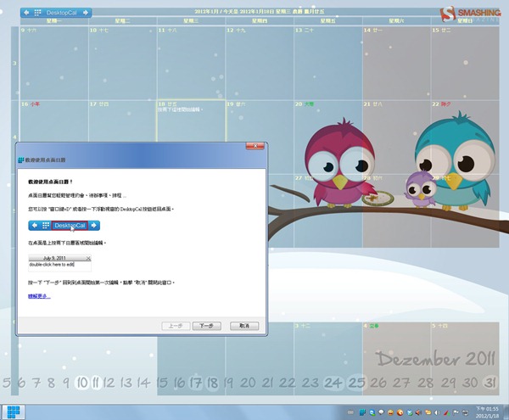Click DesktopCal icon in dialog title bar
The image size is (509, 420).
point(20,160)
